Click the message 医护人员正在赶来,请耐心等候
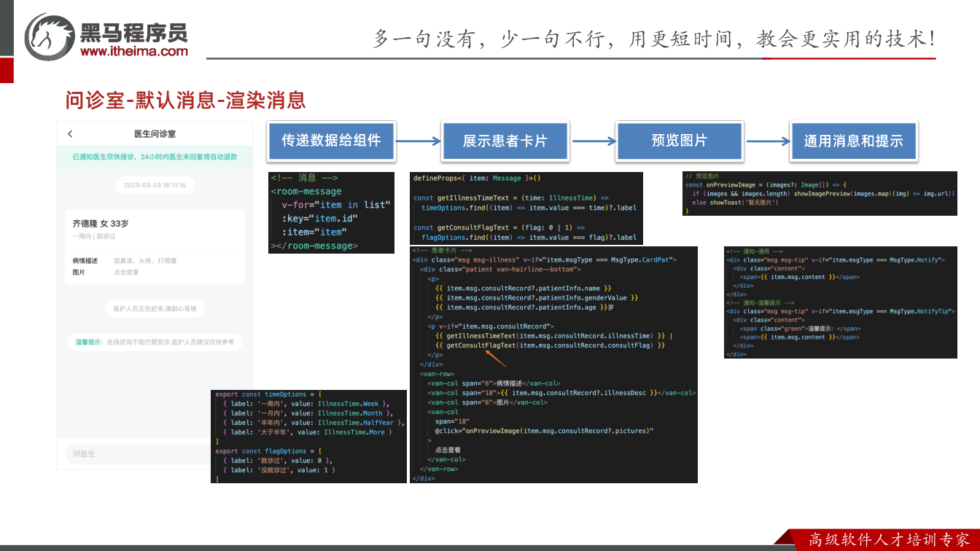980x551 pixels. (155, 308)
